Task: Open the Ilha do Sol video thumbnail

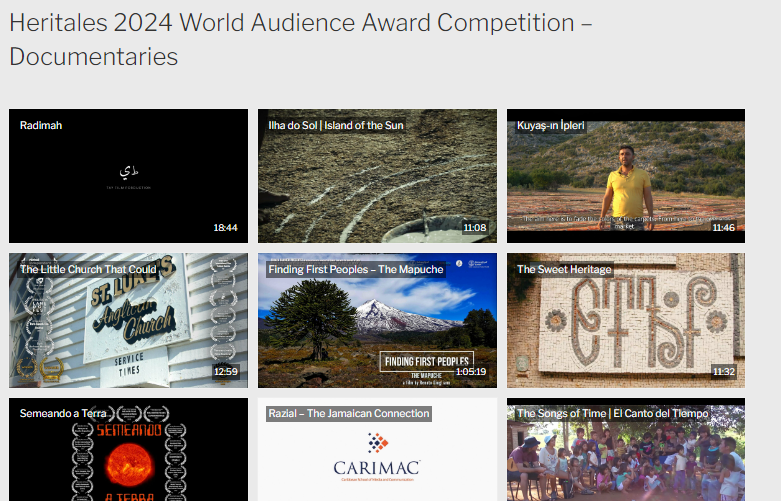Action: click(x=377, y=176)
